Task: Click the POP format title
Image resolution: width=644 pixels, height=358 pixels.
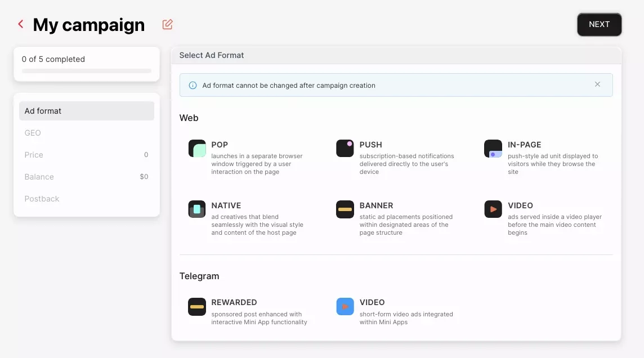Action: coord(220,145)
